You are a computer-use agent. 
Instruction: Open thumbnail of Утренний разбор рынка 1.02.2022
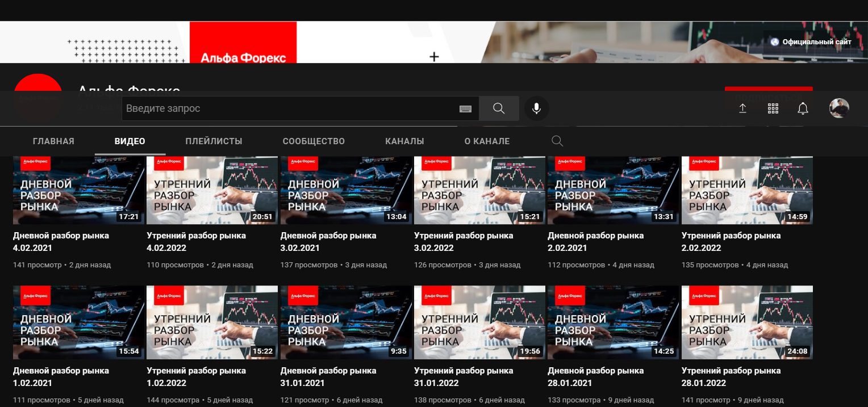pyautogui.click(x=212, y=322)
